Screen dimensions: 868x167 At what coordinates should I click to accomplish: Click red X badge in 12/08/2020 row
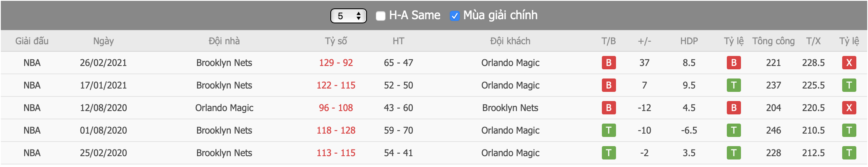point(849,108)
